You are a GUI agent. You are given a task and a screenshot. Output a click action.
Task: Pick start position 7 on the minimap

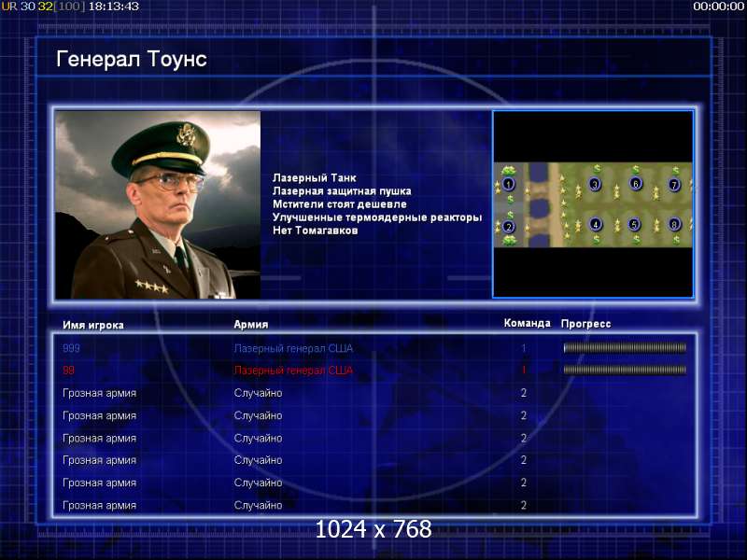click(x=673, y=184)
